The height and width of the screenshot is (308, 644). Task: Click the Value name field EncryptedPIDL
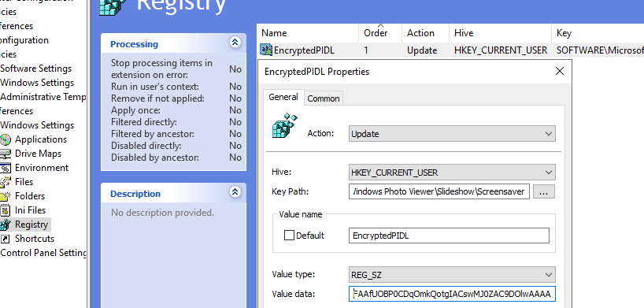(449, 236)
